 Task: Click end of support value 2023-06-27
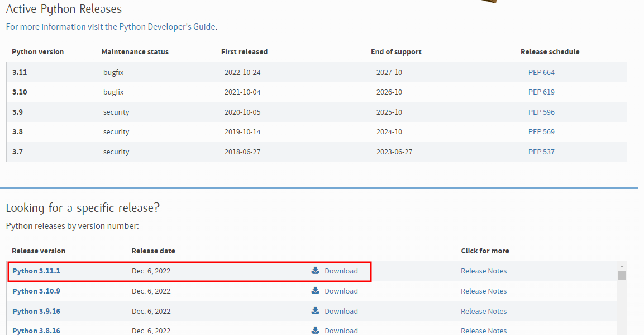[x=394, y=152]
